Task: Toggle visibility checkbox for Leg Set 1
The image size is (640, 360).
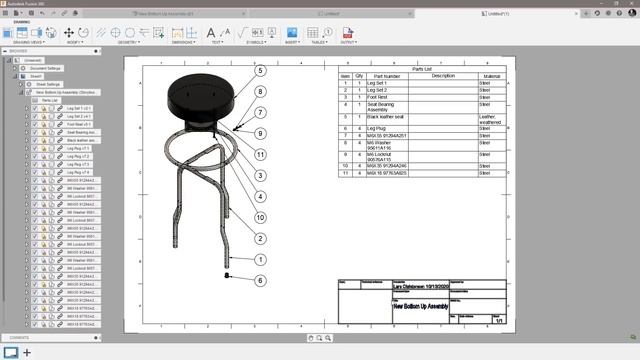Action: coord(35,109)
